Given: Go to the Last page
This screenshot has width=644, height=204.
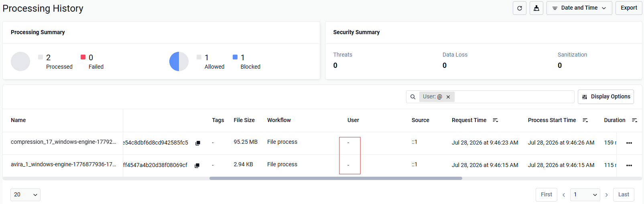Looking at the screenshot, I should click(624, 195).
